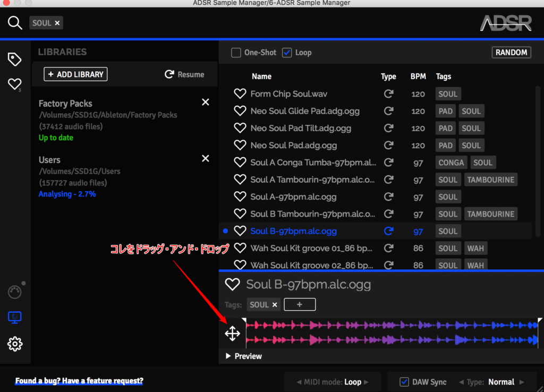The image size is (544, 392).
Task: Open the 'Found a bug?' link
Action: [x=79, y=381]
